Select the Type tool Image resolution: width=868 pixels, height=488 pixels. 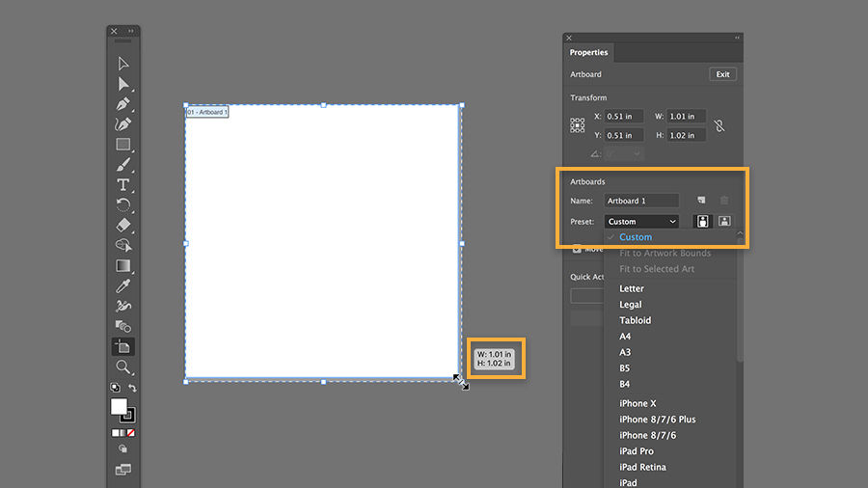tap(122, 185)
